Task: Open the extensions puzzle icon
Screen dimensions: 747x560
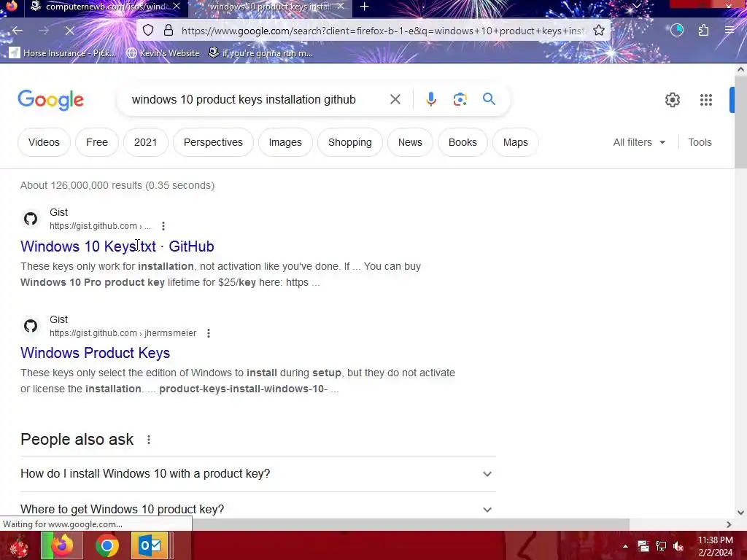Action: 703,31
